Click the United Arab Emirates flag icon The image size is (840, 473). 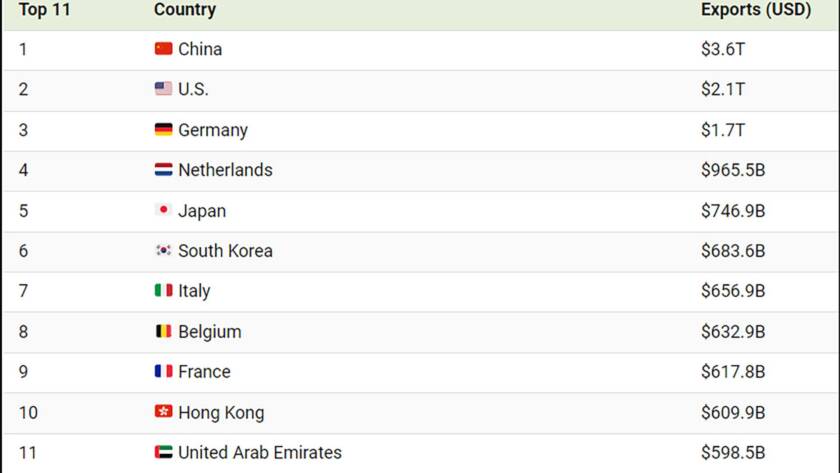pyautogui.click(x=163, y=452)
